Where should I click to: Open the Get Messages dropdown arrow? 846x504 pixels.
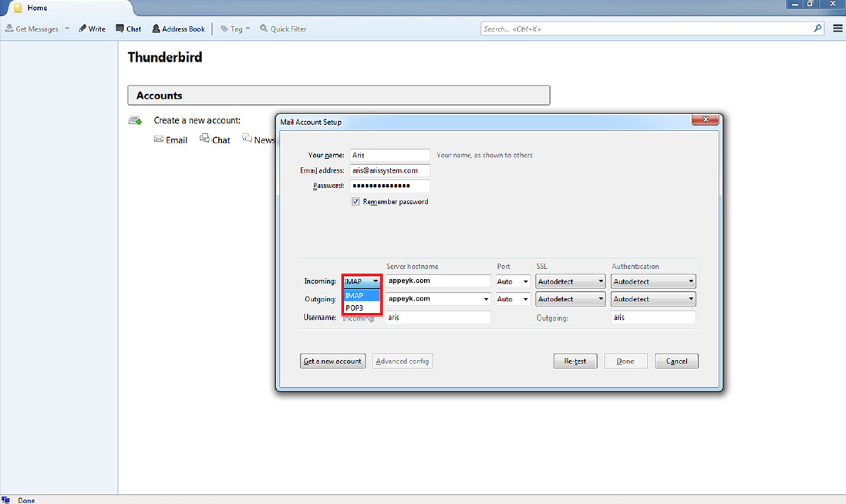[67, 29]
